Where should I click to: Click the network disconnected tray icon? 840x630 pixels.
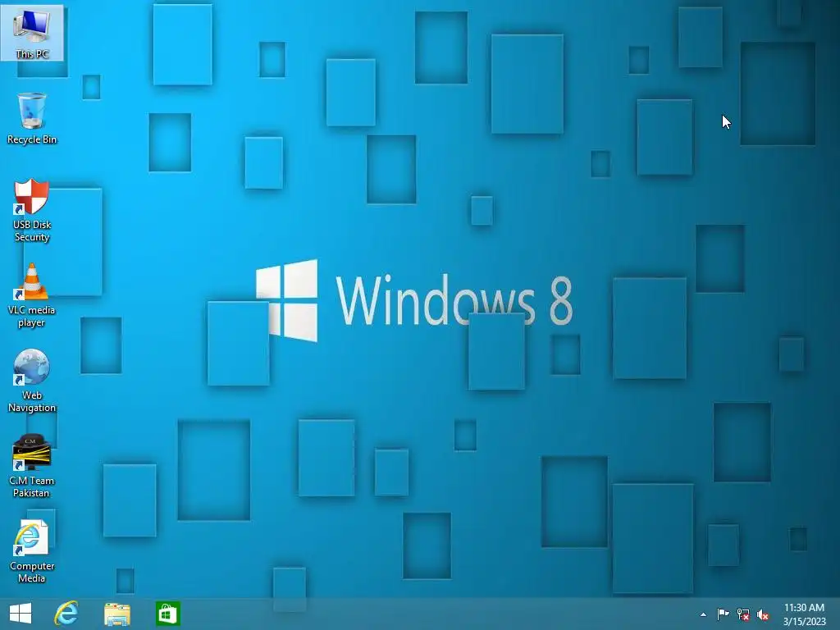tap(743, 614)
